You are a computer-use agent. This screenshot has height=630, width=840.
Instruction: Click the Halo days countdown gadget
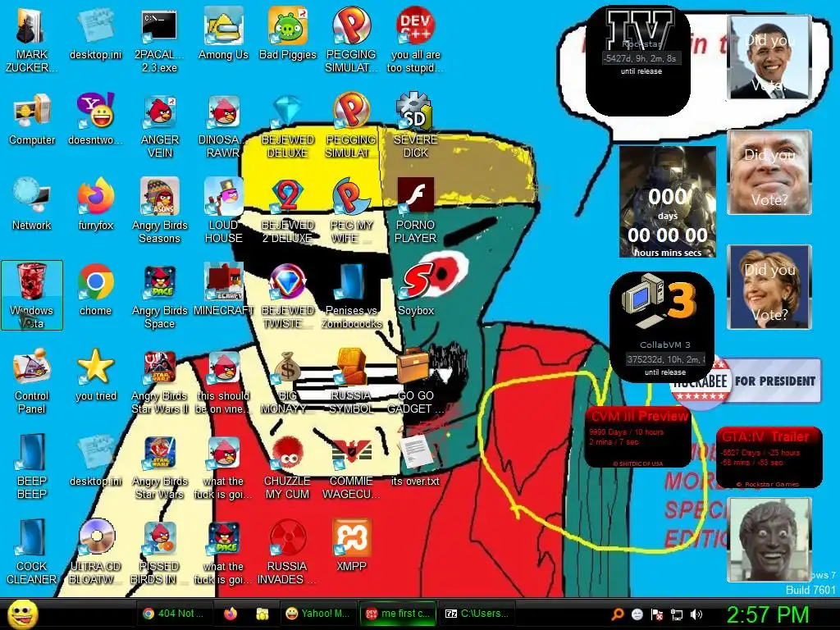pyautogui.click(x=668, y=202)
